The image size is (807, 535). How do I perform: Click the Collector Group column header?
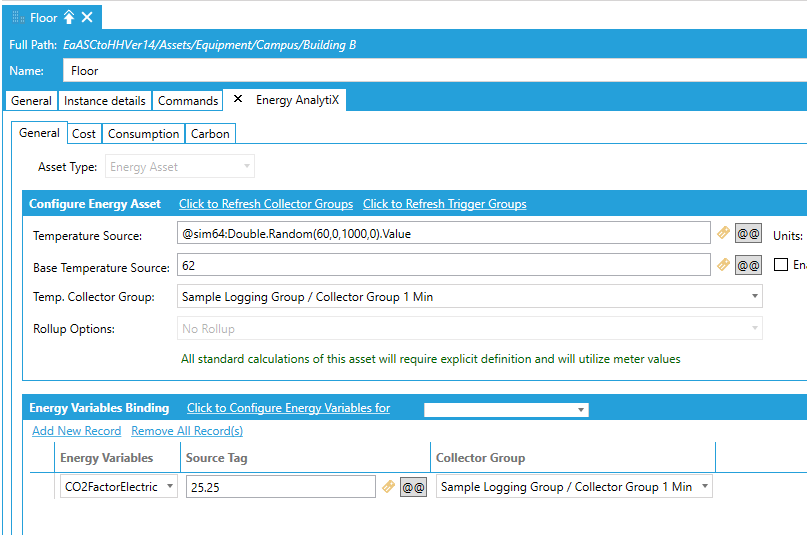click(x=481, y=458)
